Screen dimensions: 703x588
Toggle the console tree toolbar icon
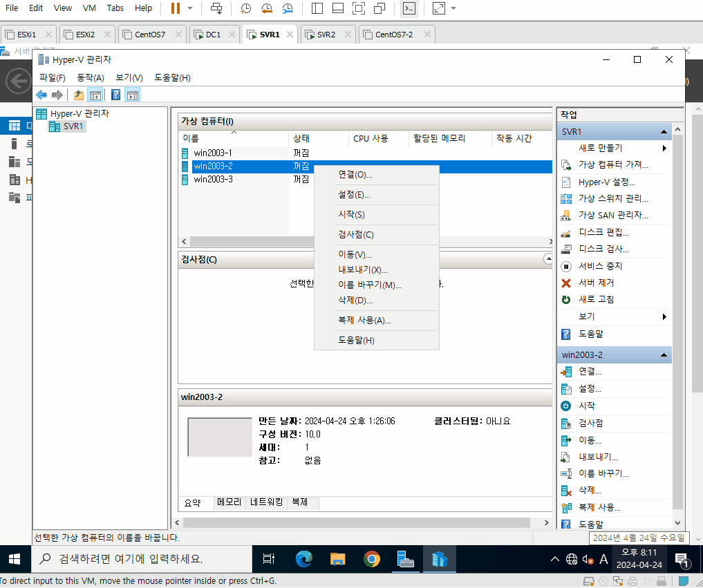pyautogui.click(x=95, y=95)
